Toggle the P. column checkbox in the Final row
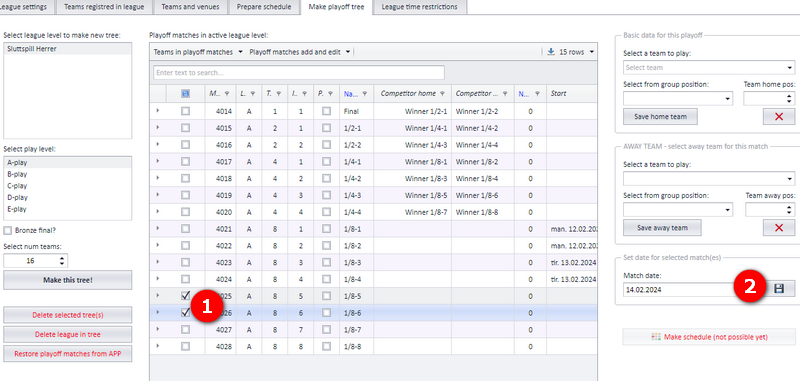The image size is (800, 381). coord(327,111)
